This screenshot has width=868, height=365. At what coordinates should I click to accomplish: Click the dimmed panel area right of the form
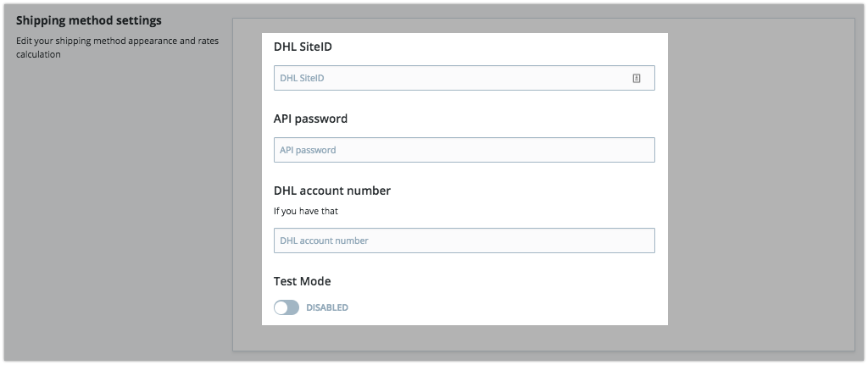pyautogui.click(x=761, y=184)
